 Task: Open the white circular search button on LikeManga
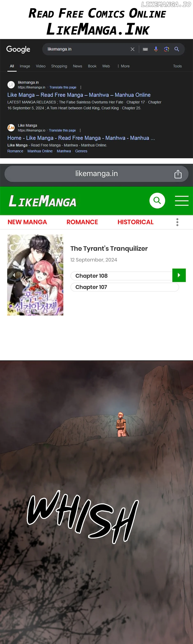tap(157, 200)
